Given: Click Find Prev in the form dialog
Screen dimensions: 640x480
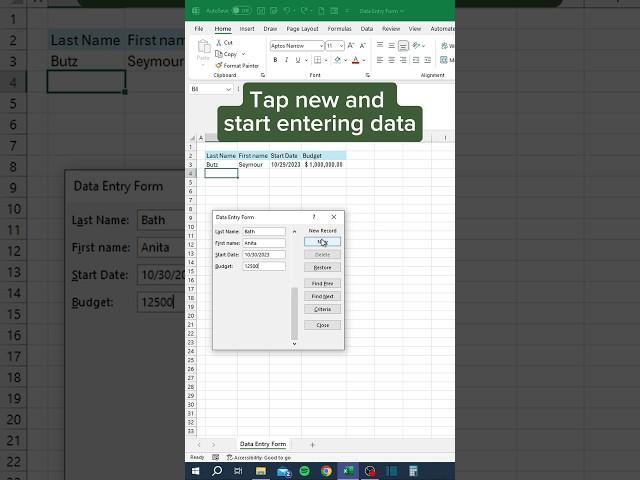Looking at the screenshot, I should [x=322, y=283].
